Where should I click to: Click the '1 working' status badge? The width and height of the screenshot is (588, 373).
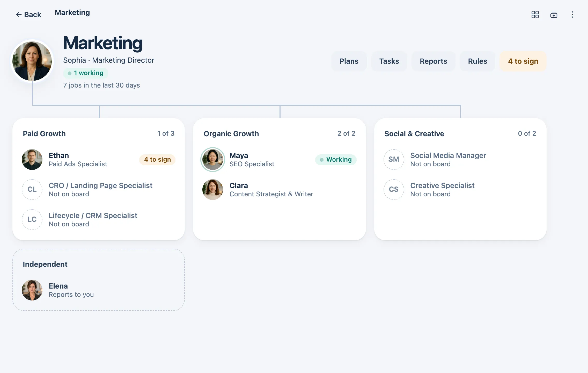coord(86,73)
